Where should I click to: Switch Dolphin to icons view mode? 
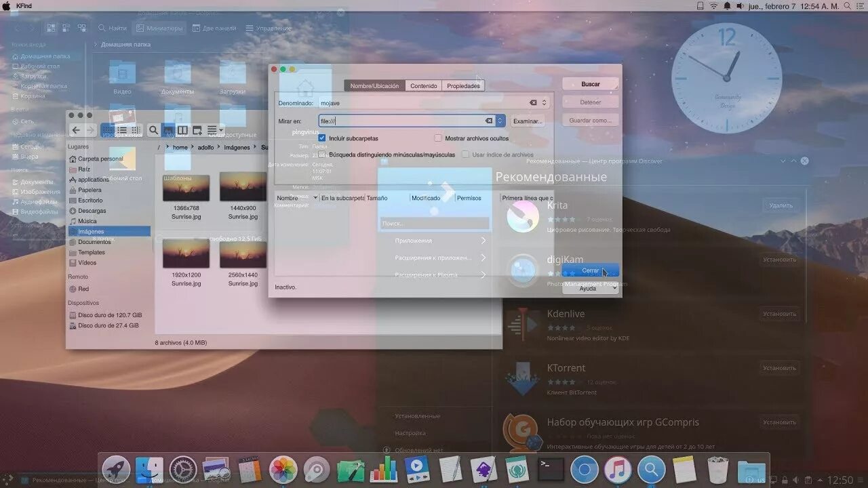point(107,130)
